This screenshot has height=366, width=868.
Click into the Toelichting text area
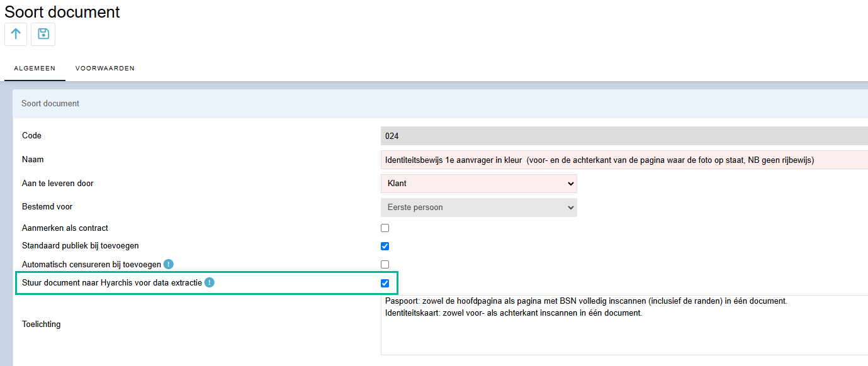[624, 325]
